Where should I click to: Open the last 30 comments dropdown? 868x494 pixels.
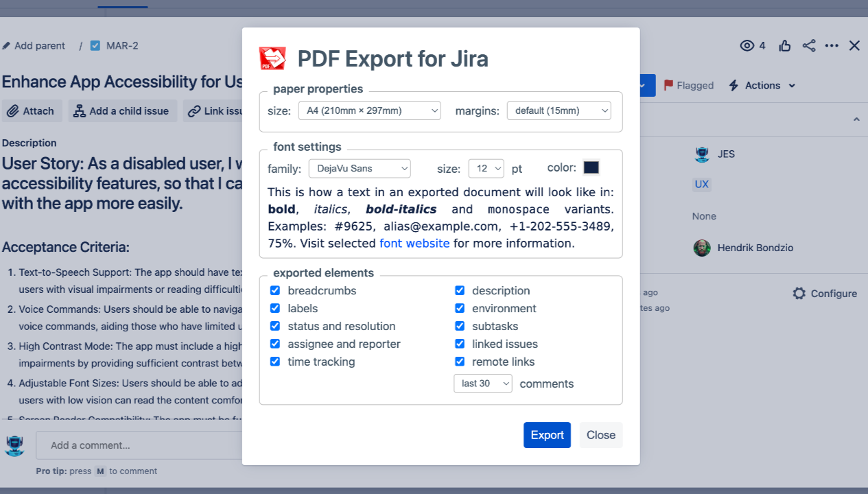[483, 384]
